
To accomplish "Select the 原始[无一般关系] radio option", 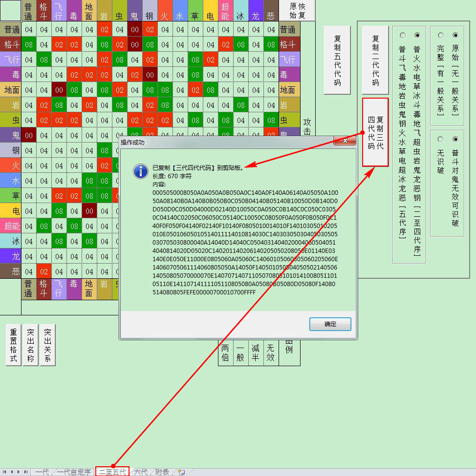I will click(x=456, y=35).
